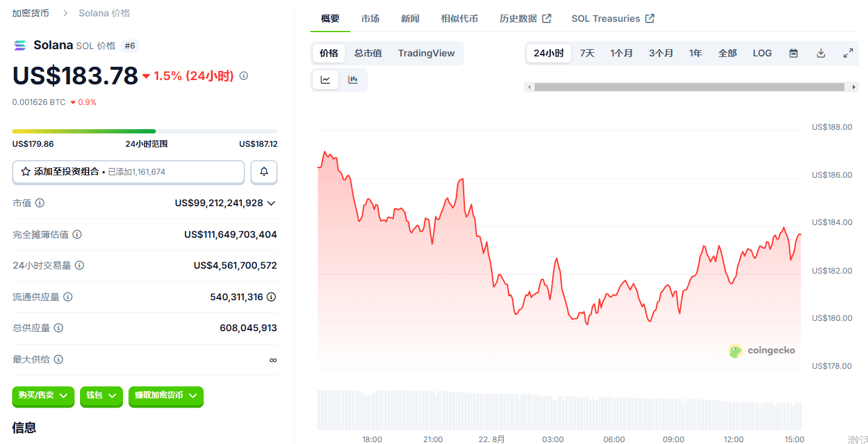Click the 已添加1,161,674 text

tap(136, 172)
